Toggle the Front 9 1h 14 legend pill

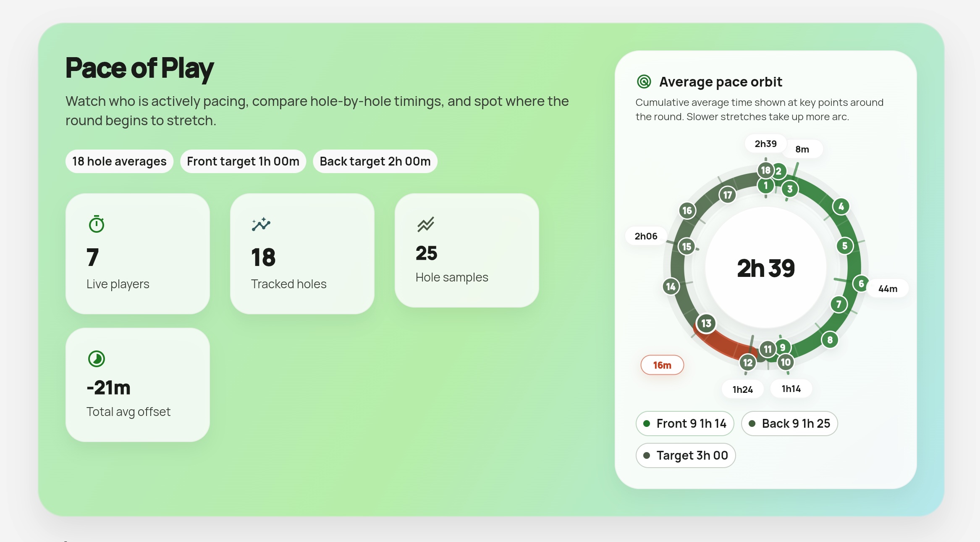(x=684, y=424)
